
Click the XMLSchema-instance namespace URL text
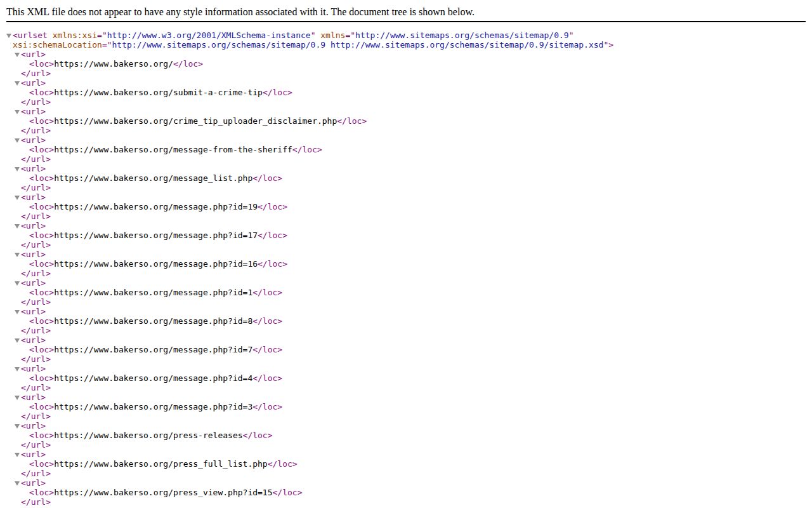pos(209,36)
